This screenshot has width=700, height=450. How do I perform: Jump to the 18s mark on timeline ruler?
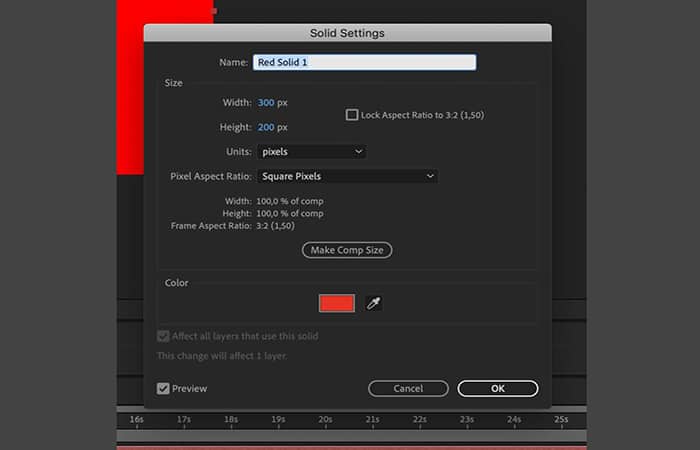tap(231, 420)
